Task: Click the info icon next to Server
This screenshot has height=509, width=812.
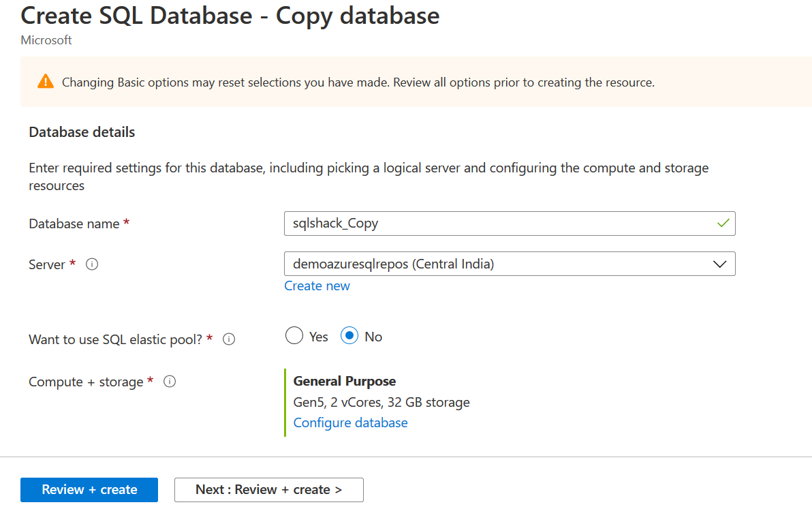Action: click(92, 264)
